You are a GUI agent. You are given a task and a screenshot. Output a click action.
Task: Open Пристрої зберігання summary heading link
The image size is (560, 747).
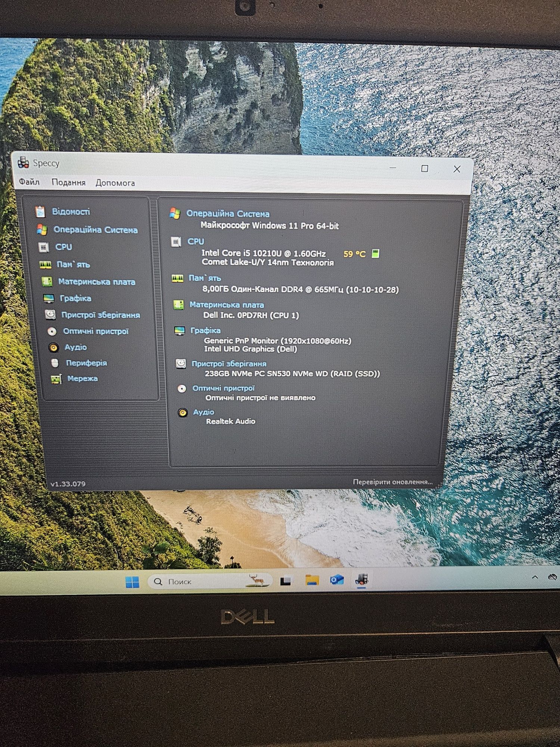[x=229, y=363]
